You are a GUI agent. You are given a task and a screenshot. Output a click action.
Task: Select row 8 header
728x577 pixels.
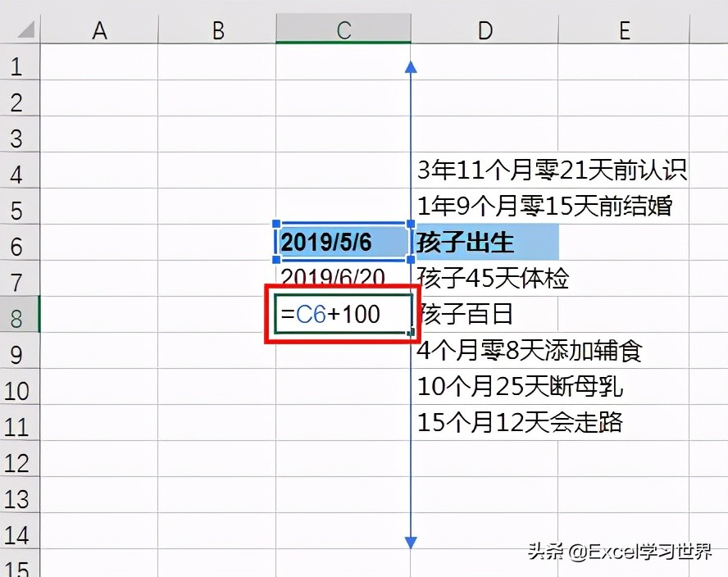pos(20,314)
